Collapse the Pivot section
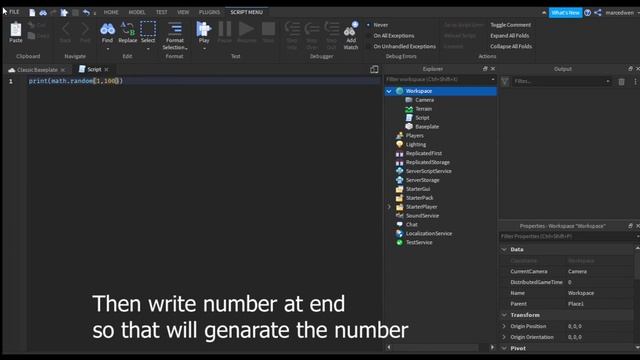Image resolution: width=640 pixels, height=360 pixels. point(504,348)
